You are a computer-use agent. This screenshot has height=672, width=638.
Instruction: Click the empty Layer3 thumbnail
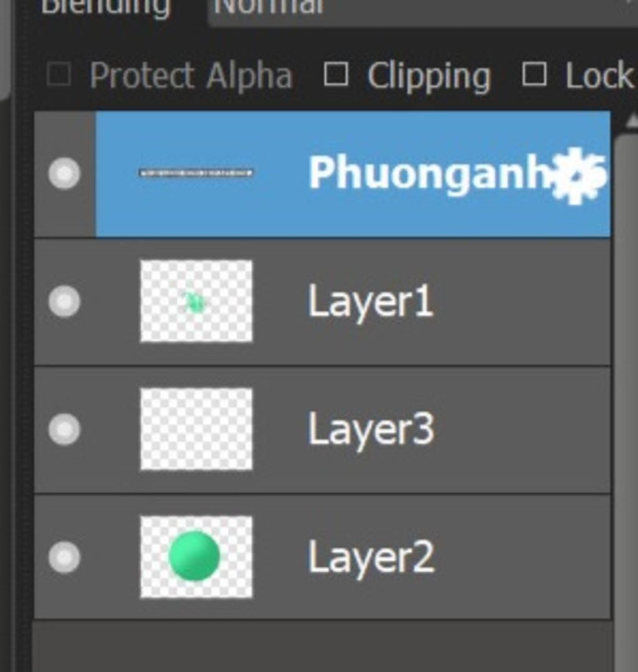(196, 429)
